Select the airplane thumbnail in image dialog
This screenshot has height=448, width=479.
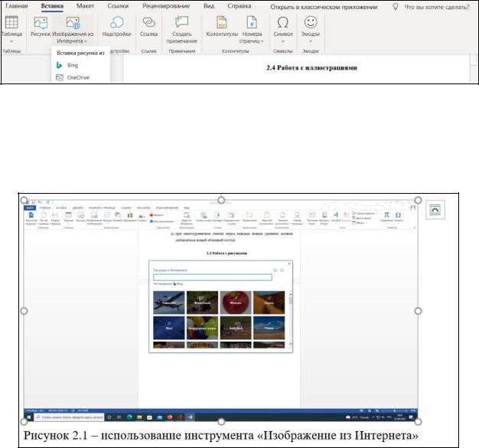click(x=169, y=302)
